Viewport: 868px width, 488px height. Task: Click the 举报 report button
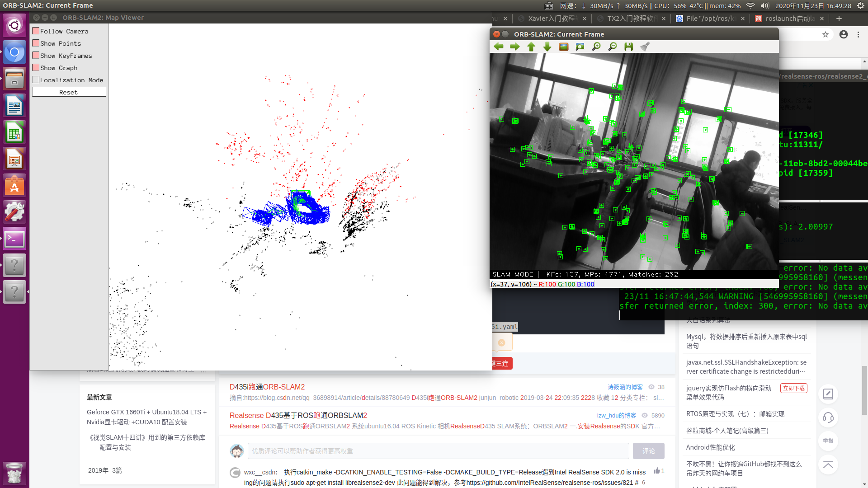pos(828,441)
